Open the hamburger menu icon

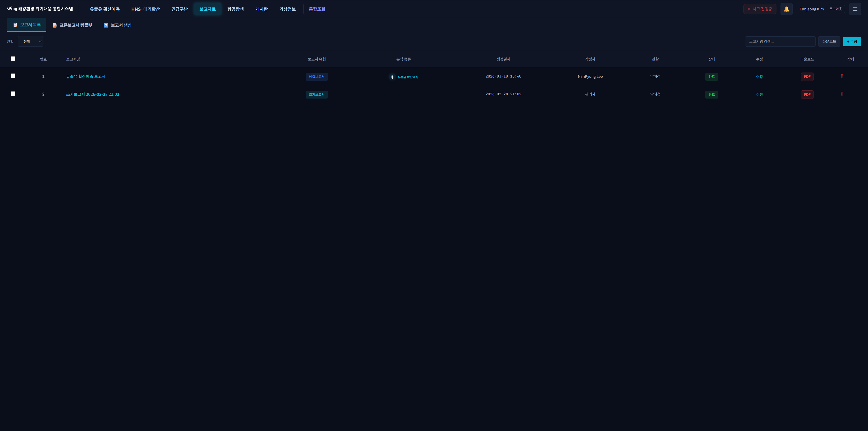coord(855,9)
